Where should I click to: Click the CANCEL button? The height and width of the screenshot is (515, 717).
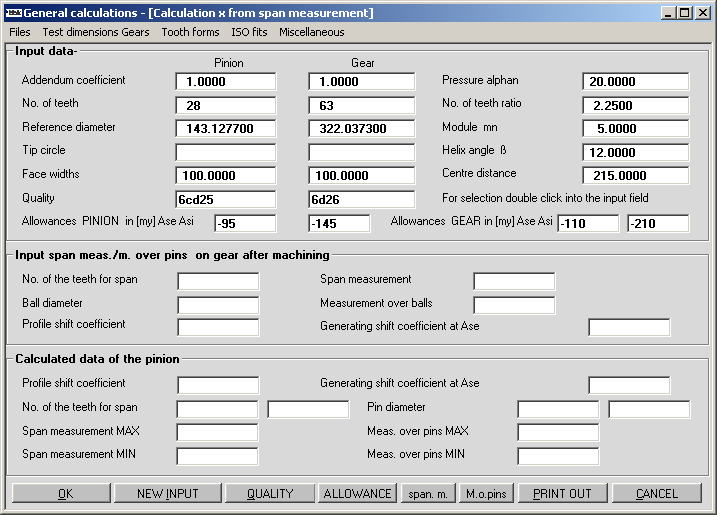tap(656, 493)
